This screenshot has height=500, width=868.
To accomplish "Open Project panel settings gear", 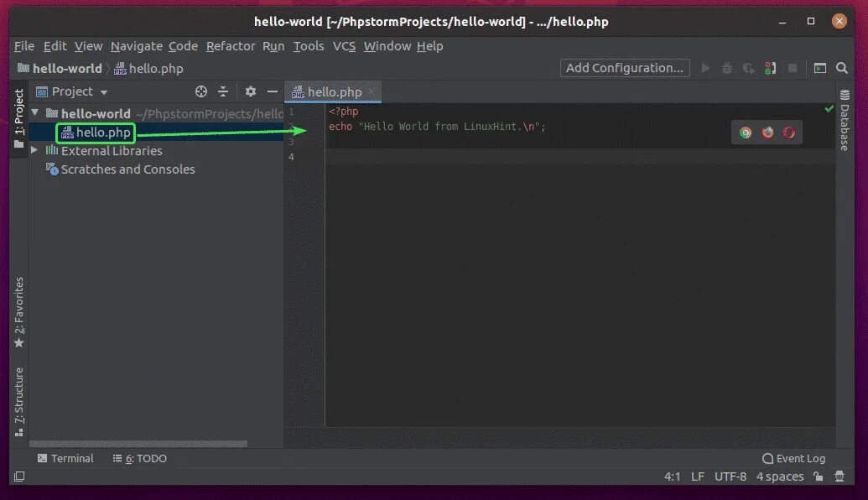I will (251, 91).
